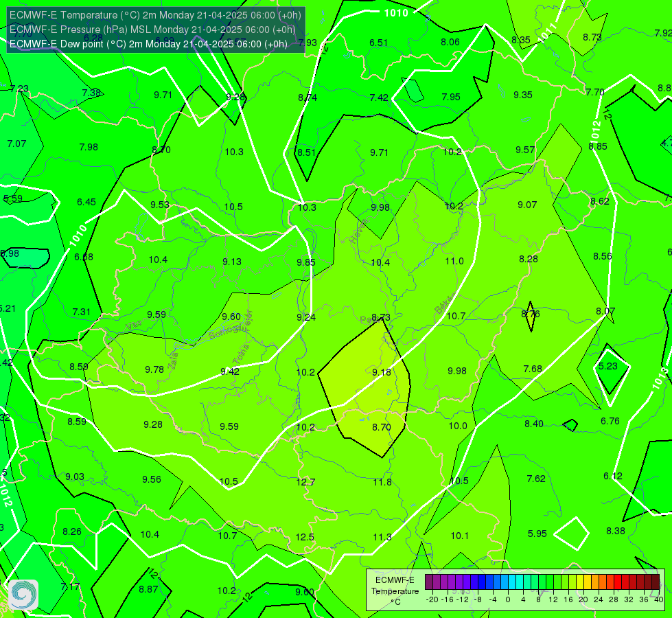The width and height of the screenshot is (672, 618).
Task: Click the 8.38 temperature value
Action: [616, 531]
